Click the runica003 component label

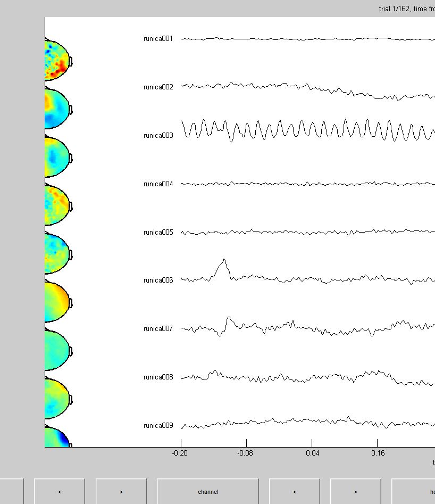[158, 135]
